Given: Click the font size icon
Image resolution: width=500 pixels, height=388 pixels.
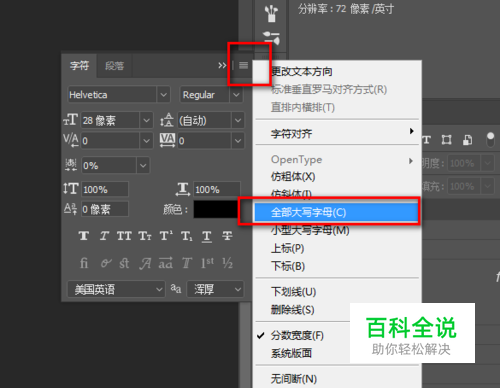Looking at the screenshot, I should [71, 120].
